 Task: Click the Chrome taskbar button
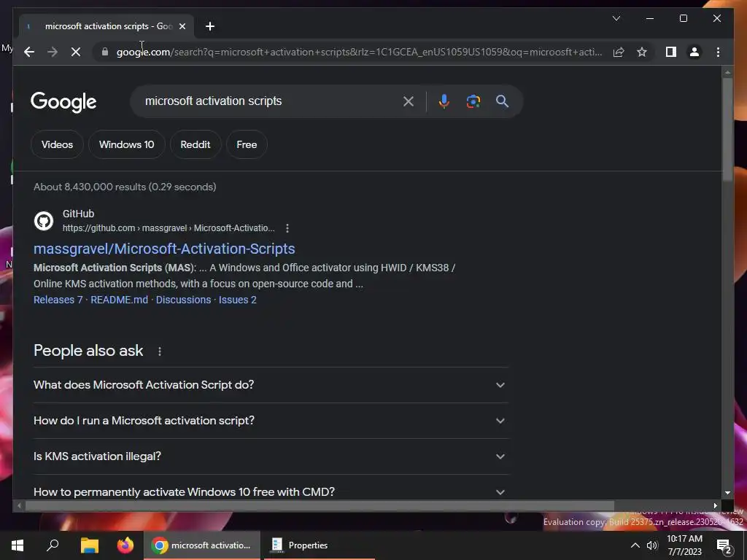pos(202,545)
